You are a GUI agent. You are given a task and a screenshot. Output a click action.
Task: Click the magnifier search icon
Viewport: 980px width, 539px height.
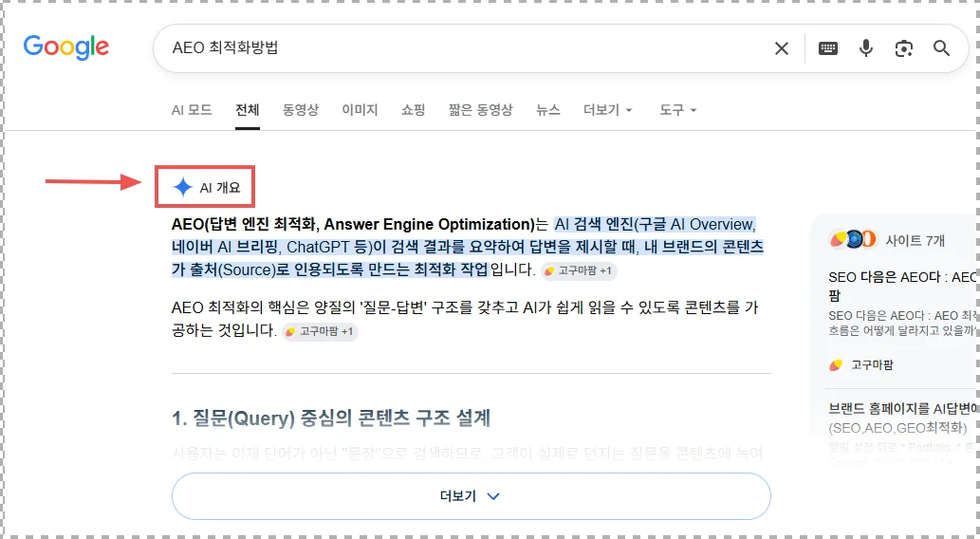(x=941, y=48)
